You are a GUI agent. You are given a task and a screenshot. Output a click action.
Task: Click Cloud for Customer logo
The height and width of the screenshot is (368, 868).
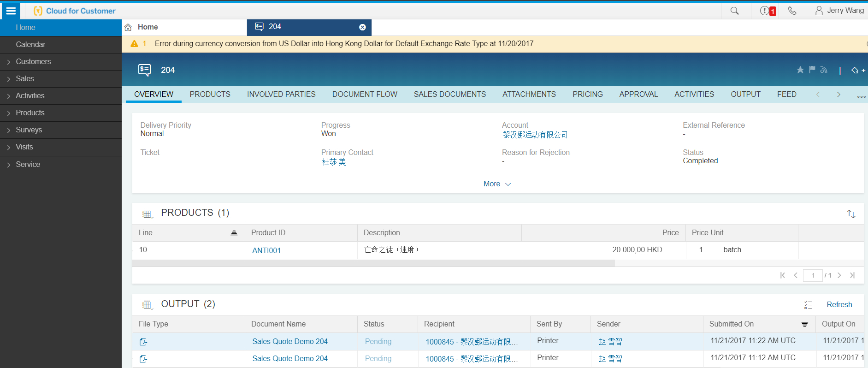[x=74, y=11]
